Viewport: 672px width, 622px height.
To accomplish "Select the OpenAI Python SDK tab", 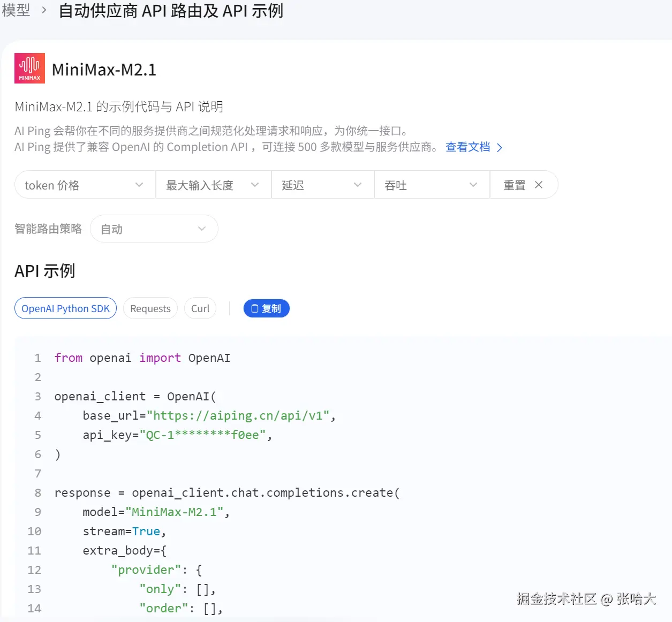I will 65,308.
